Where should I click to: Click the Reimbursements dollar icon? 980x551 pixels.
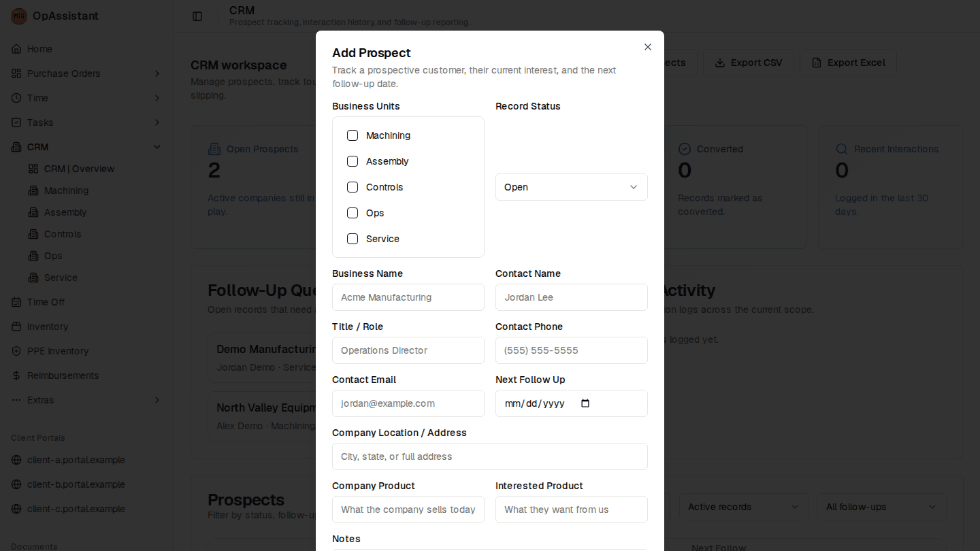16,375
